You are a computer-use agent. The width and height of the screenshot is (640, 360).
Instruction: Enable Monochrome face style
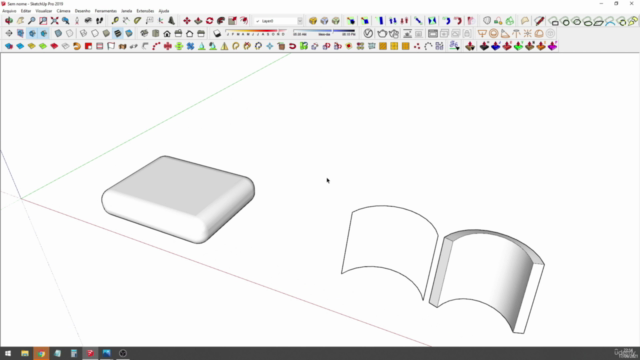(129, 33)
